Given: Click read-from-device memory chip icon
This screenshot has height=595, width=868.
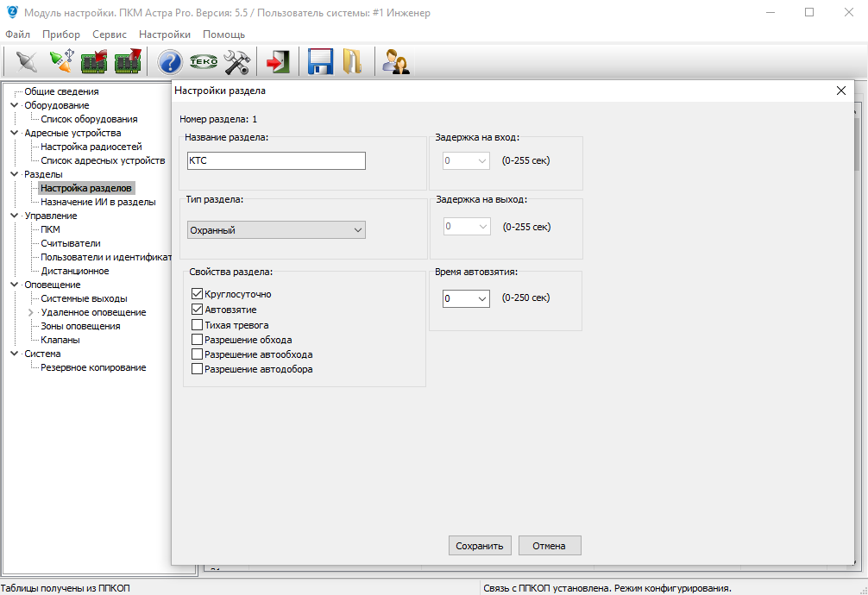Looking at the screenshot, I should pyautogui.click(x=94, y=61).
